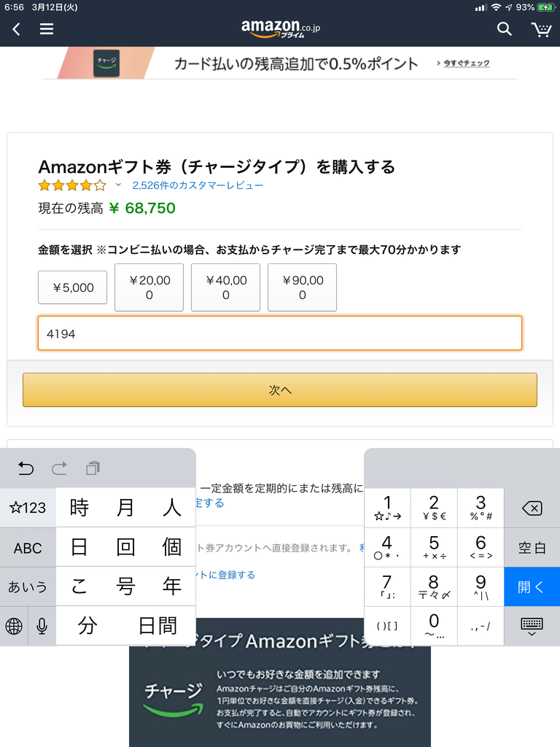Screen dimensions: 560x747
Task: Tap the clipboard paste icon on keyboard
Action: pyautogui.click(x=93, y=468)
